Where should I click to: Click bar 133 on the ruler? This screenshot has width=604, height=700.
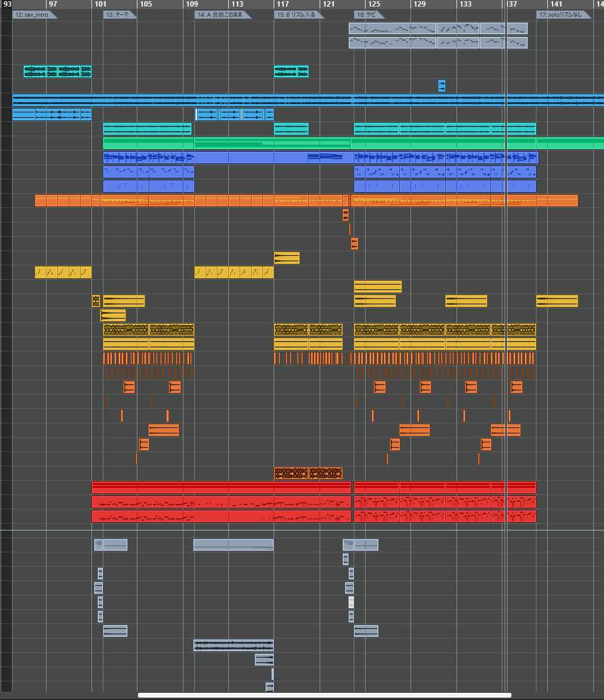point(465,4)
